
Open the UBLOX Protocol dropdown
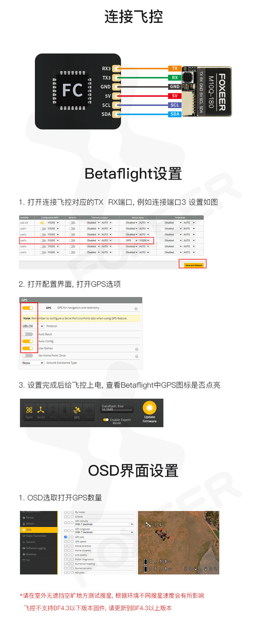click(33, 326)
